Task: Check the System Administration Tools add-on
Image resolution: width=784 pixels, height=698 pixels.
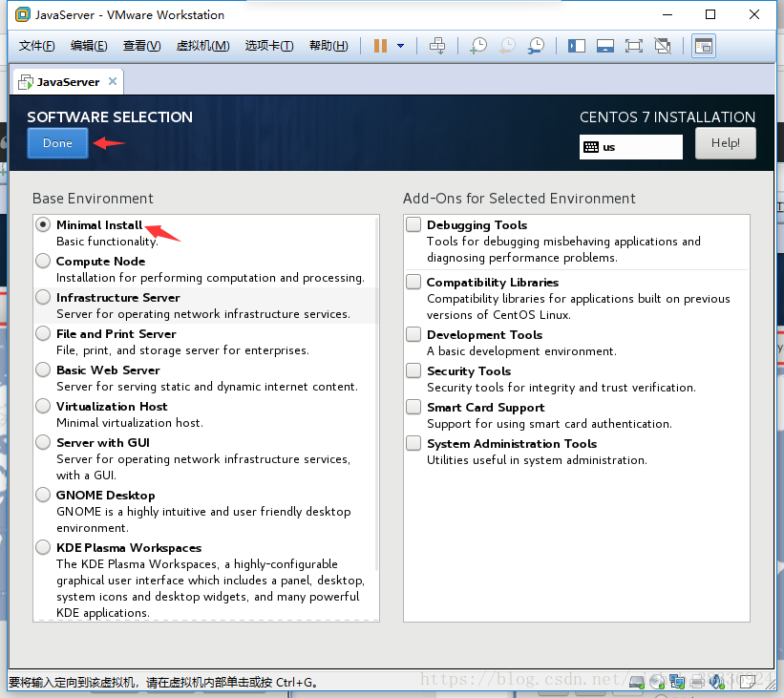Action: click(x=413, y=443)
